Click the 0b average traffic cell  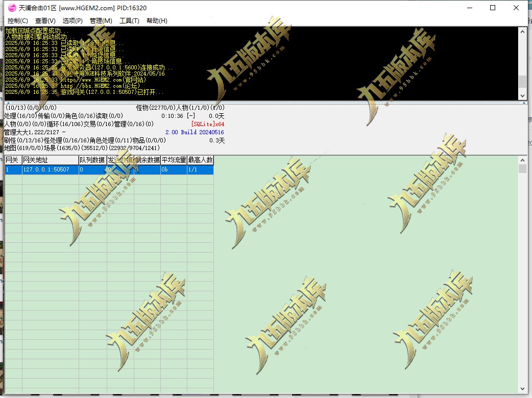coord(174,169)
